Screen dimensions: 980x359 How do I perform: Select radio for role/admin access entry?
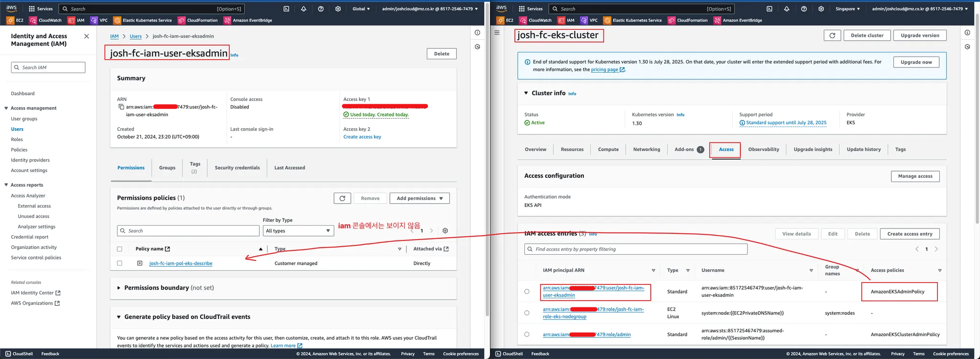[x=527, y=335]
